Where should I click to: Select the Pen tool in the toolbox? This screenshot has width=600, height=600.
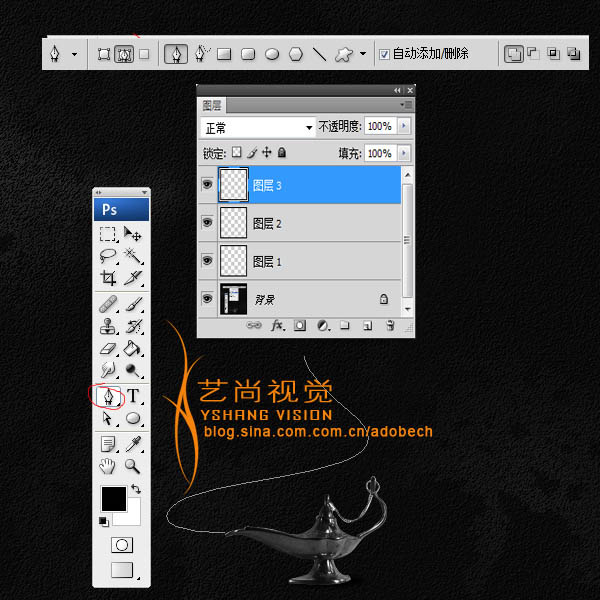(109, 396)
